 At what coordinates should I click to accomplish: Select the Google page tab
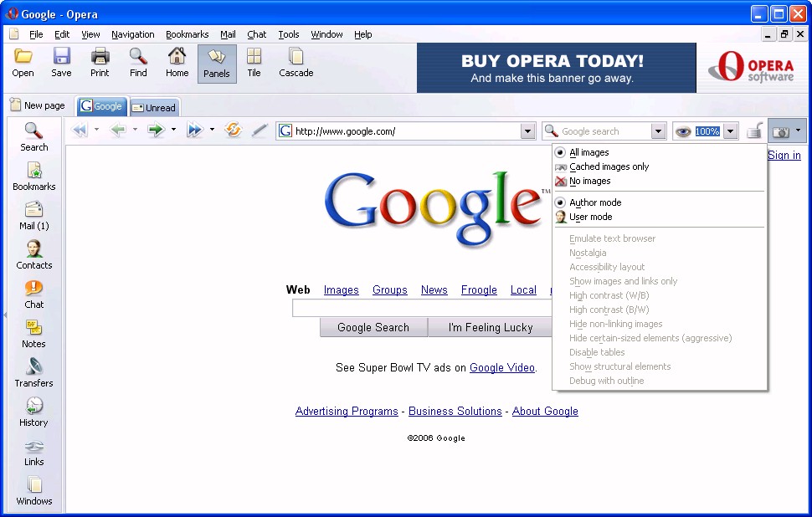click(x=101, y=106)
